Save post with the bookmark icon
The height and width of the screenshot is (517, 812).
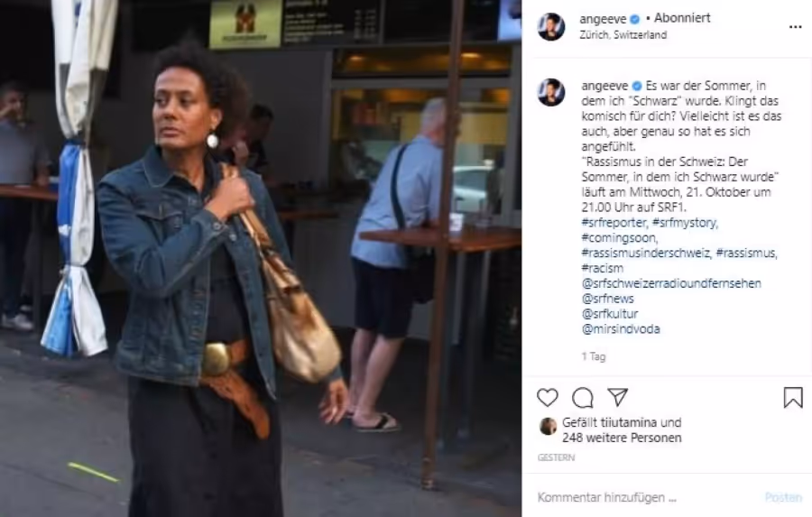[x=793, y=398]
